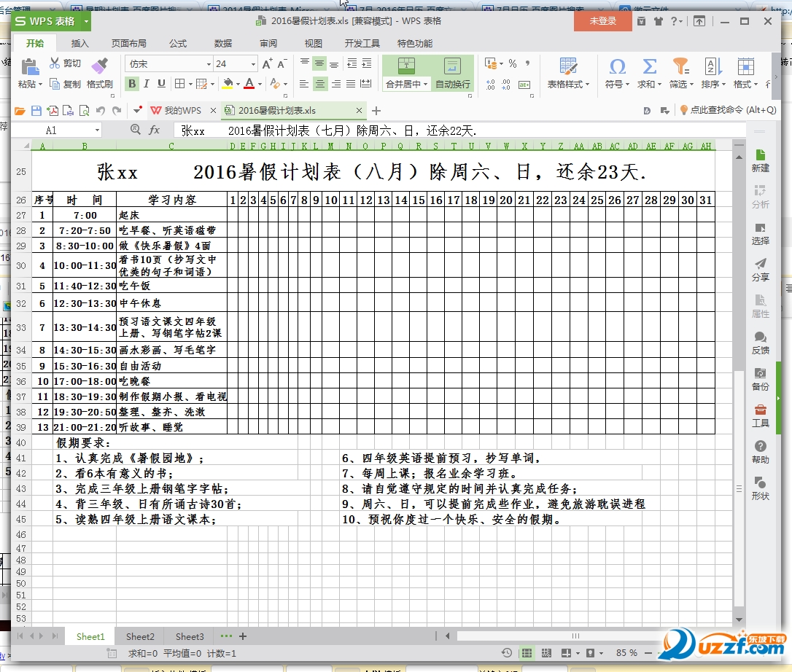
Task: Increase font size with the A+ icon
Action: [267, 63]
